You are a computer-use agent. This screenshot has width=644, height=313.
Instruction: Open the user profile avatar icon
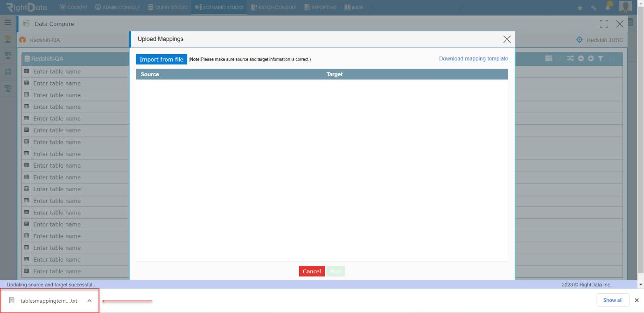click(624, 7)
